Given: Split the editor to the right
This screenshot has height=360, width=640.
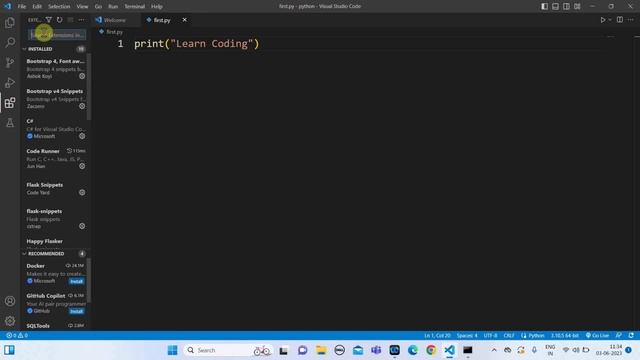Looking at the screenshot, I should pos(620,20).
